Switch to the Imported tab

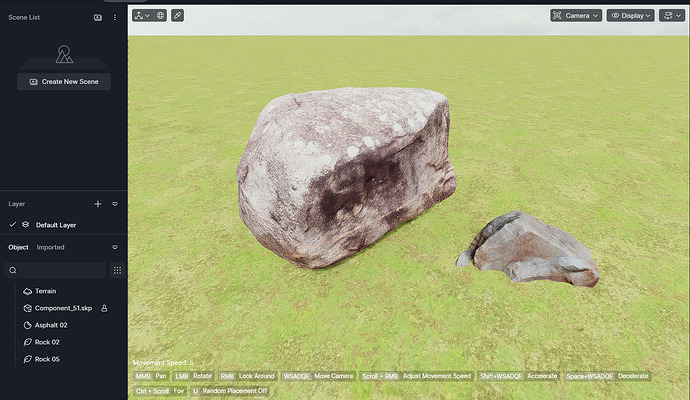(x=51, y=247)
